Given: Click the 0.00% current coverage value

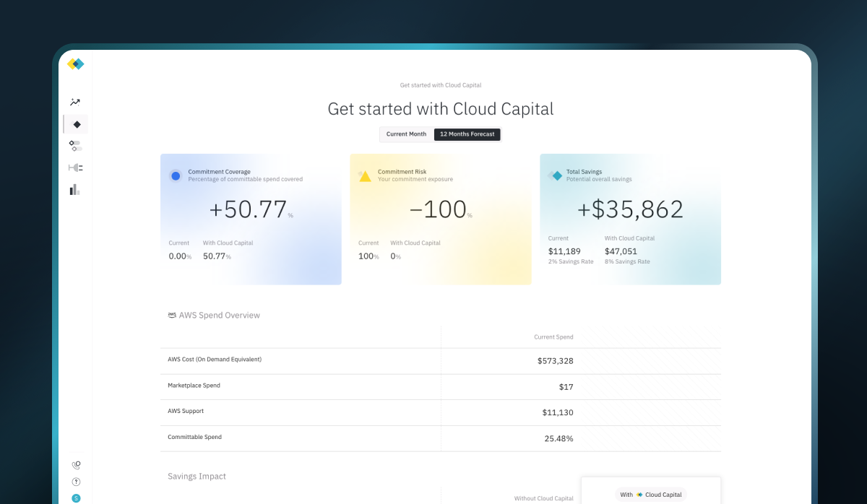Looking at the screenshot, I should (x=180, y=256).
